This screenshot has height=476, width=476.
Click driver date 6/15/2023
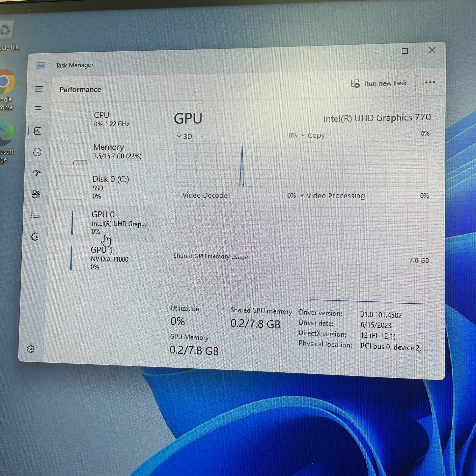[376, 325]
